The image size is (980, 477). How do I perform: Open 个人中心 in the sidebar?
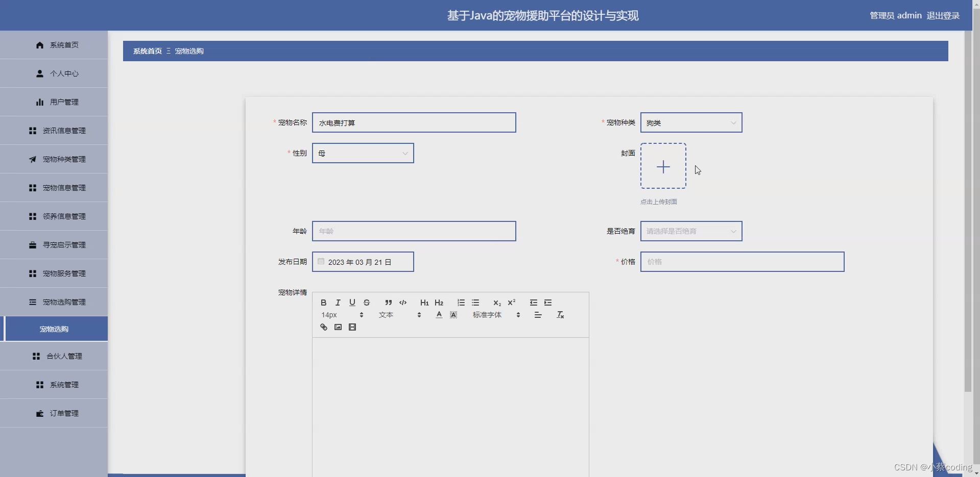point(54,73)
